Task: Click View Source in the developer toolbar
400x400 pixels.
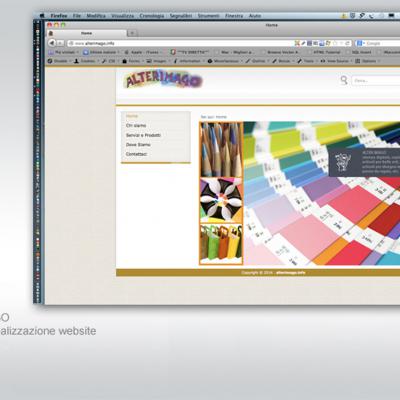Action: coord(335,61)
